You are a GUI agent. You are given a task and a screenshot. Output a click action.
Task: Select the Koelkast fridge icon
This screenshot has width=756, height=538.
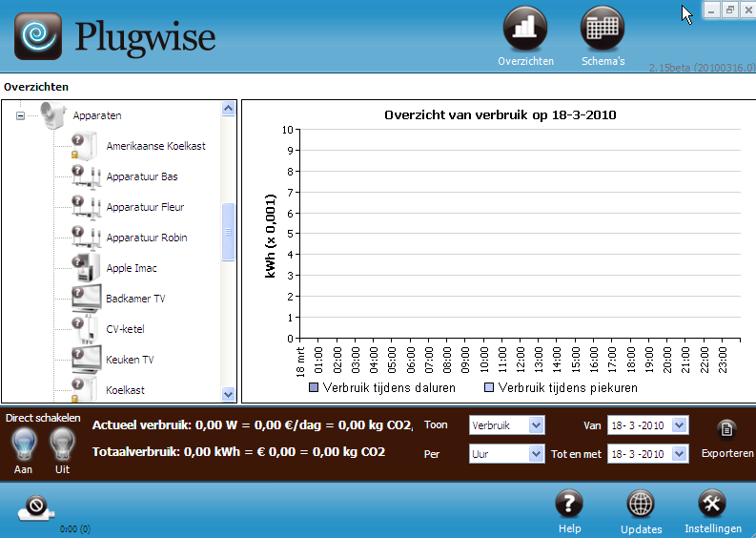(87, 389)
